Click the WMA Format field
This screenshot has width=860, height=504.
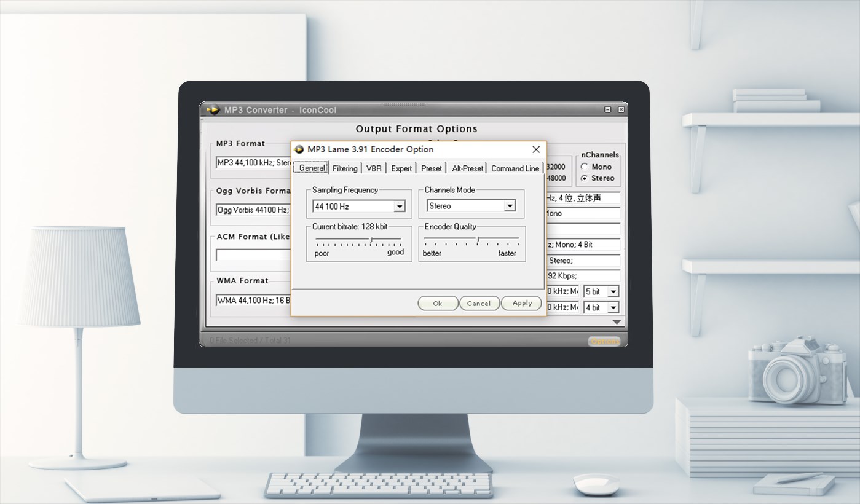coord(253,301)
